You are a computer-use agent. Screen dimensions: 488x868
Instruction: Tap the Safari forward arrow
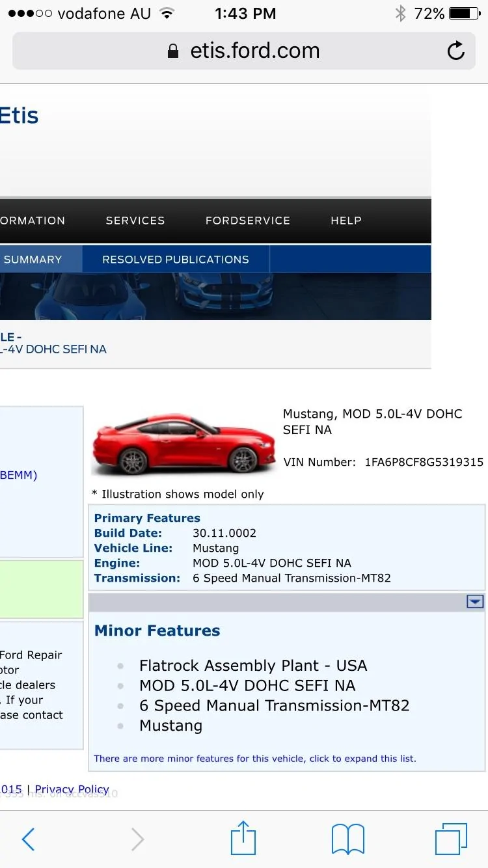tap(137, 839)
